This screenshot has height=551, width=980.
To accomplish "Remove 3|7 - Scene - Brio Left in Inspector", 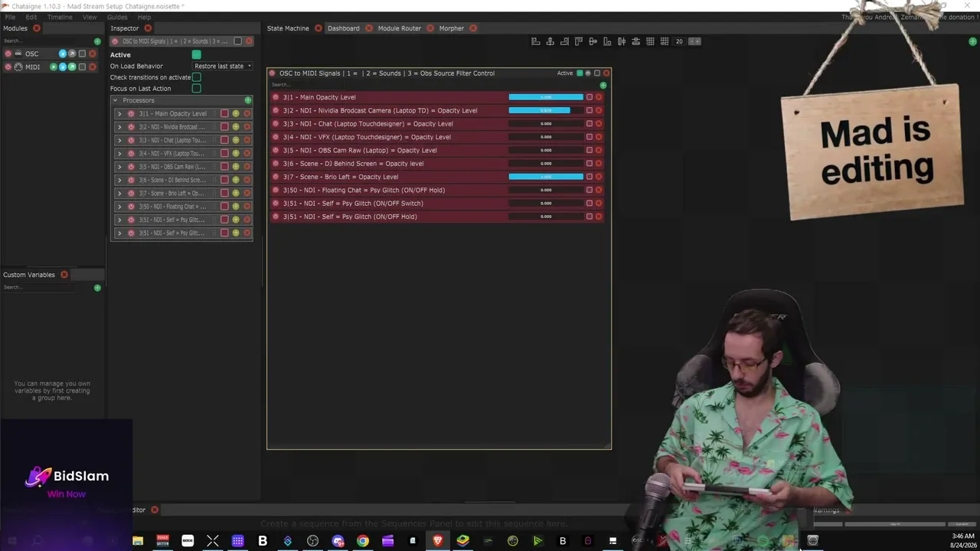I will (x=247, y=193).
